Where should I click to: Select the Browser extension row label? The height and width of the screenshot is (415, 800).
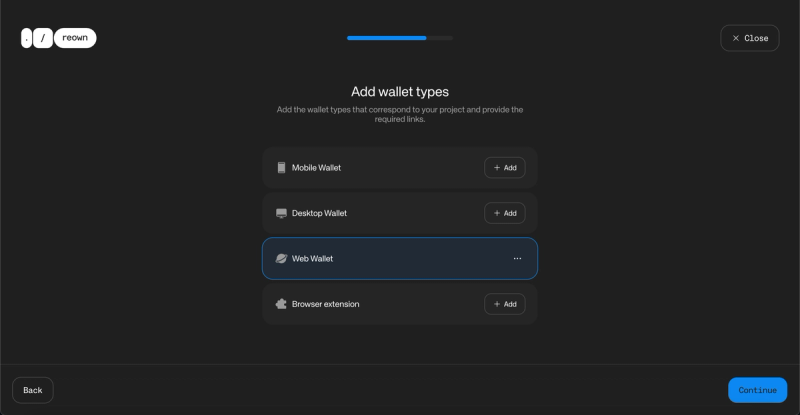click(x=325, y=304)
